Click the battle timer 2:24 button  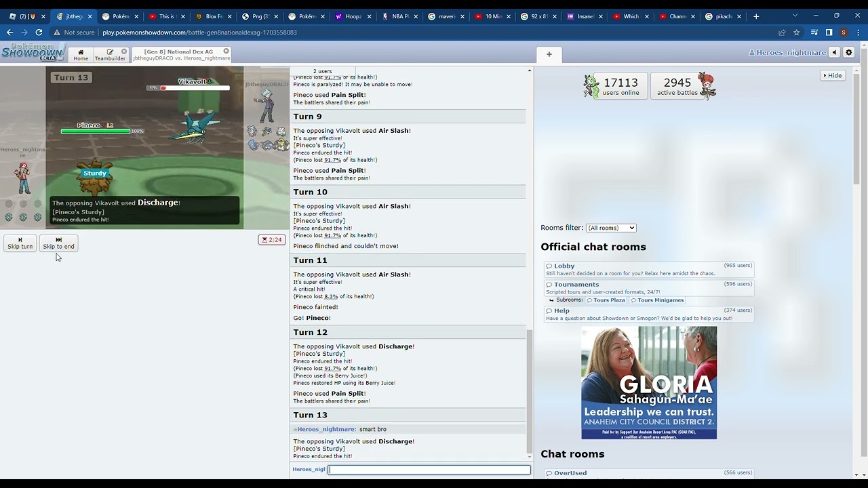tap(272, 239)
